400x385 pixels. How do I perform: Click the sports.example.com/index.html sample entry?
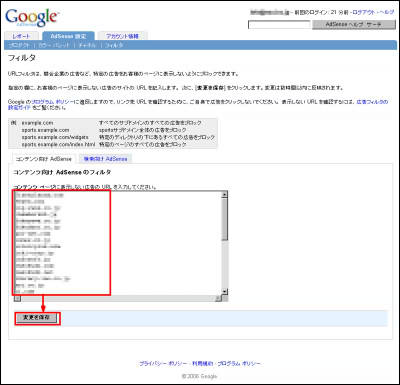tap(58, 145)
